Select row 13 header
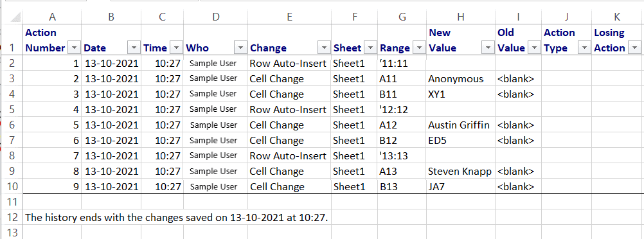 click(12, 233)
